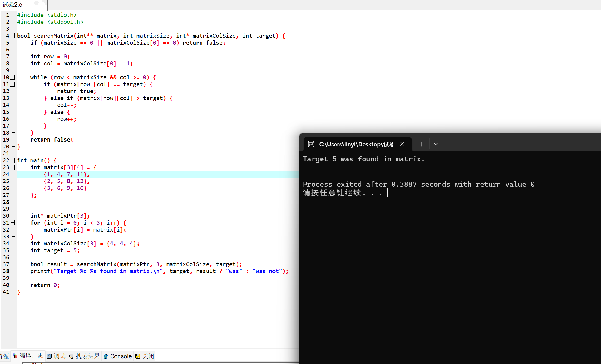Click the 搜索结果 search results icon
Viewport: 601px width, 364px height.
click(72, 356)
